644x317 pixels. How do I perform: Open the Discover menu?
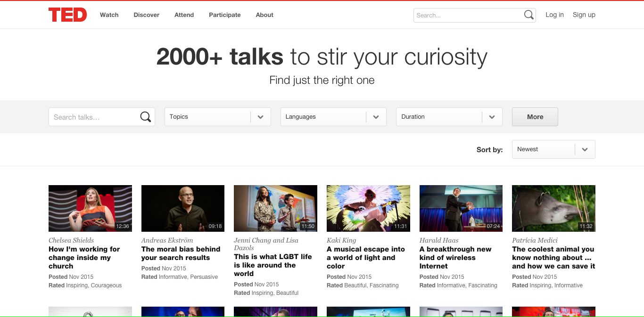pos(147,15)
